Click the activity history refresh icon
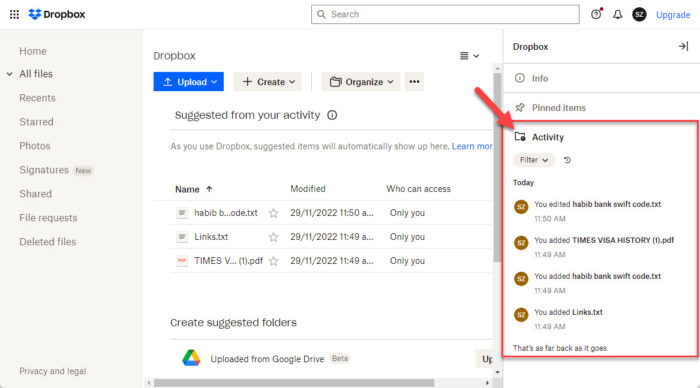This screenshot has width=700, height=388. click(567, 160)
